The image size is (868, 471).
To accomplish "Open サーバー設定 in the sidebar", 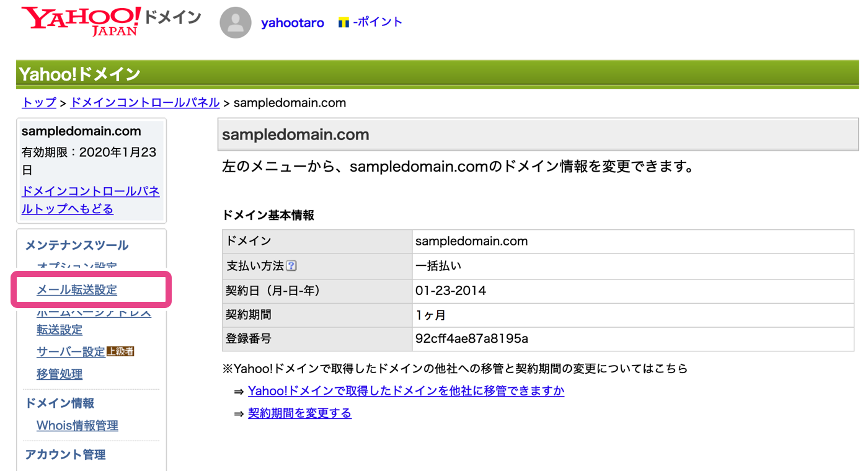I will (x=71, y=352).
